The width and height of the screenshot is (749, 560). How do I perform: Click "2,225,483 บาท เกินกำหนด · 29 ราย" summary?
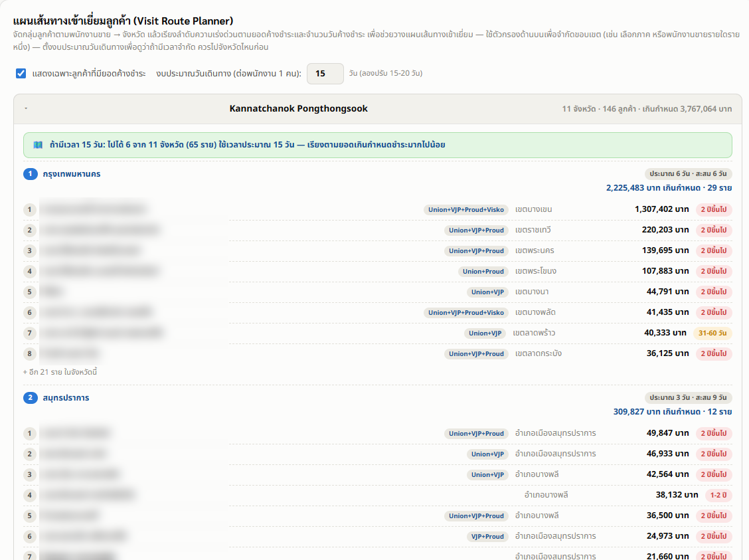[x=669, y=188]
